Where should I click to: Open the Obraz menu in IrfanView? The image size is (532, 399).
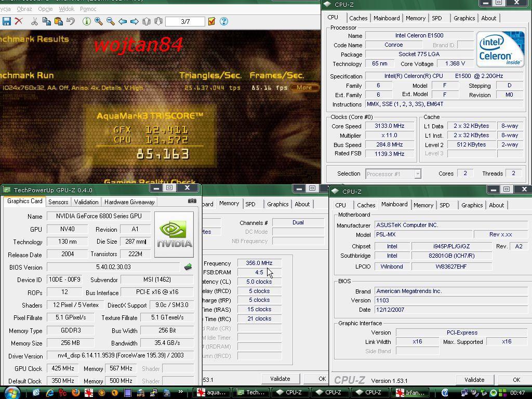(x=24, y=9)
